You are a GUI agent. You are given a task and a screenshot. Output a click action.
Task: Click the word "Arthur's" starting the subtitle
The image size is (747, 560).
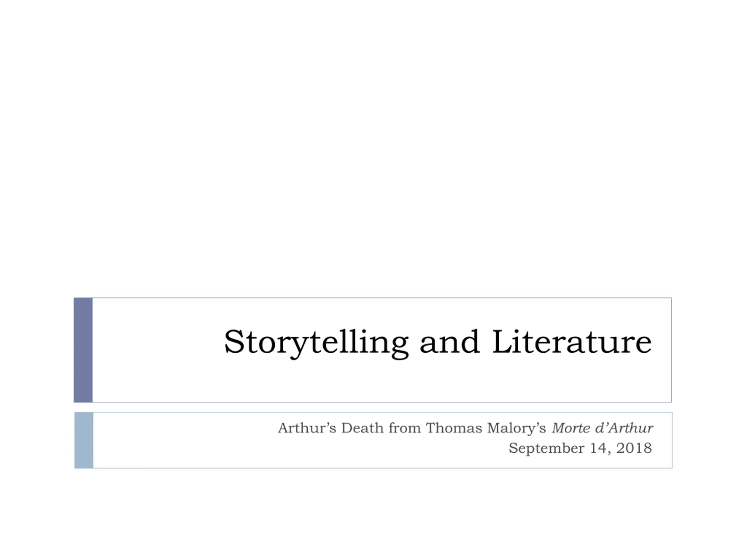(307, 428)
